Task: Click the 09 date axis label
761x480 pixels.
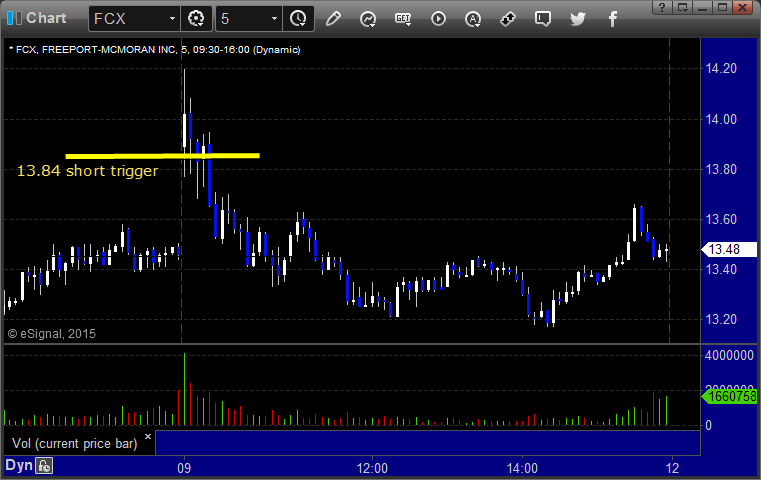Action: click(x=184, y=468)
